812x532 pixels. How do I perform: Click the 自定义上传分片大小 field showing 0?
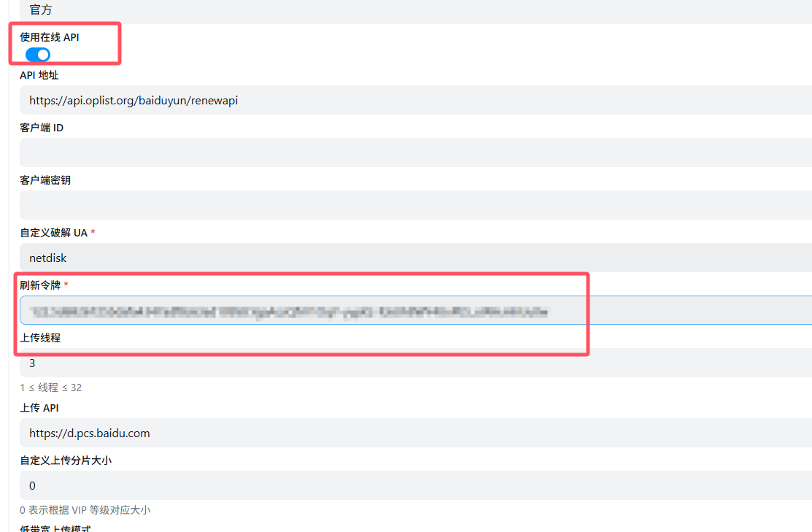416,485
